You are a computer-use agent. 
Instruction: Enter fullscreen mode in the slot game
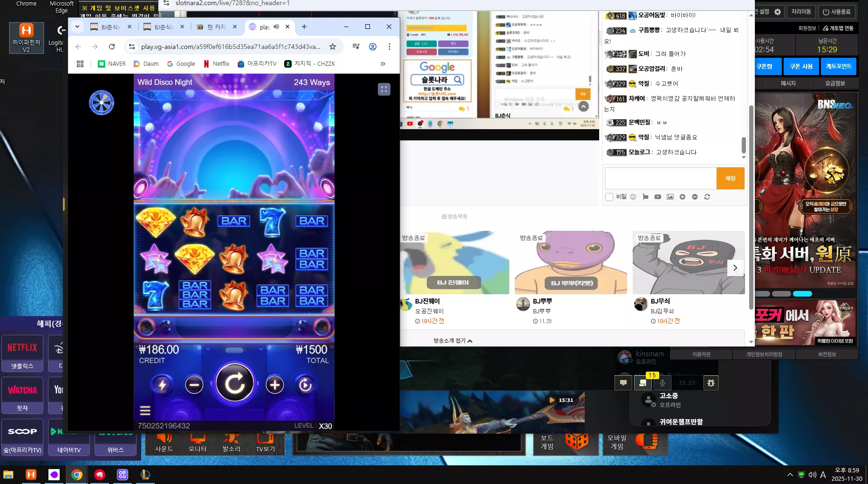click(384, 89)
